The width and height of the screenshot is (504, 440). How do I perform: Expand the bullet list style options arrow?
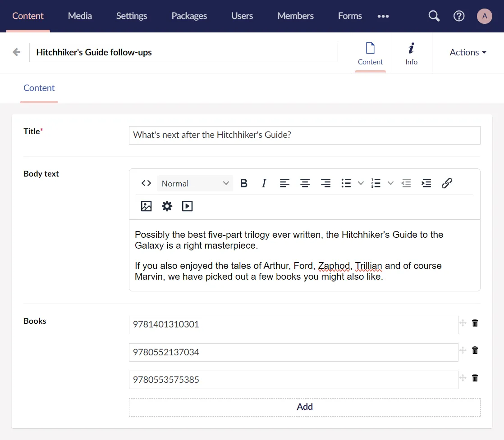[x=361, y=183]
